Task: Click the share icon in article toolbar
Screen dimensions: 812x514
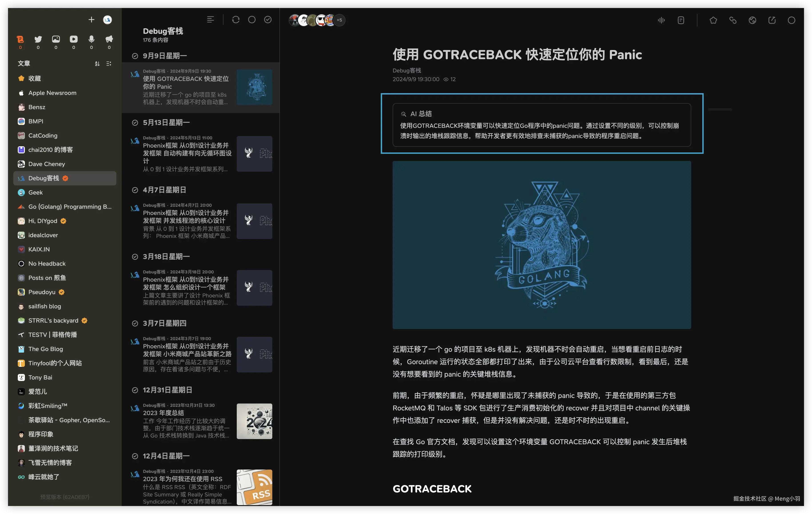Action: [772, 20]
